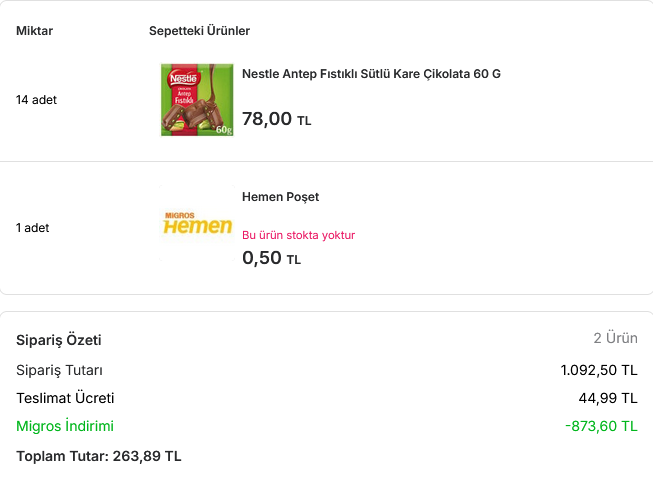
Task: Click the Sepetteki Ürünler column header
Action: tap(199, 31)
